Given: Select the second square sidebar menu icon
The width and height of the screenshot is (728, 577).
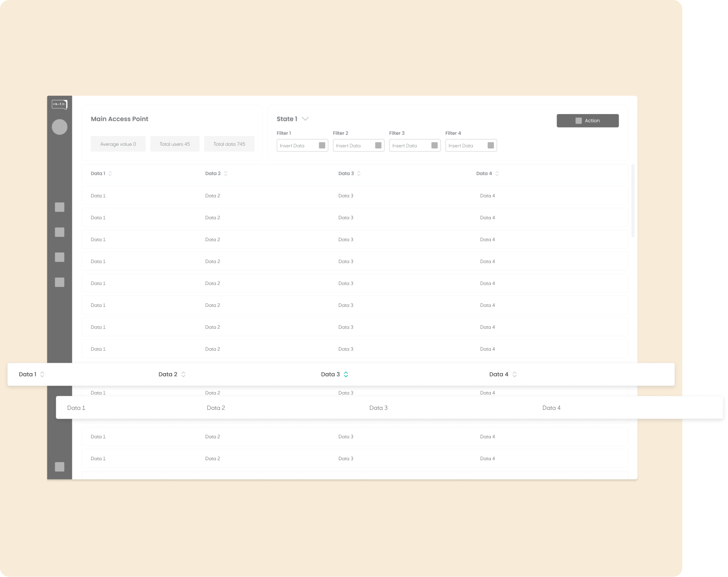Looking at the screenshot, I should [60, 232].
